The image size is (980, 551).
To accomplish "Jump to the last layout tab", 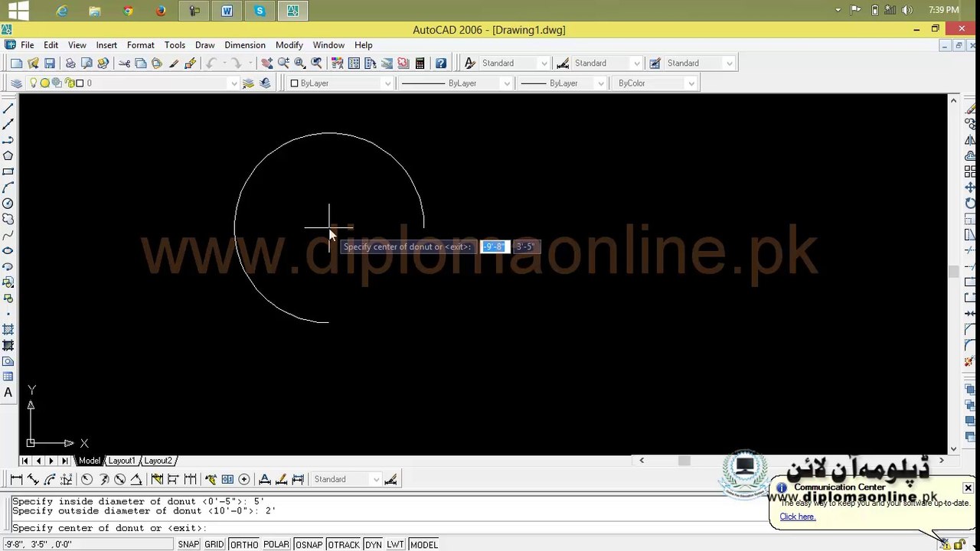I will (x=65, y=461).
